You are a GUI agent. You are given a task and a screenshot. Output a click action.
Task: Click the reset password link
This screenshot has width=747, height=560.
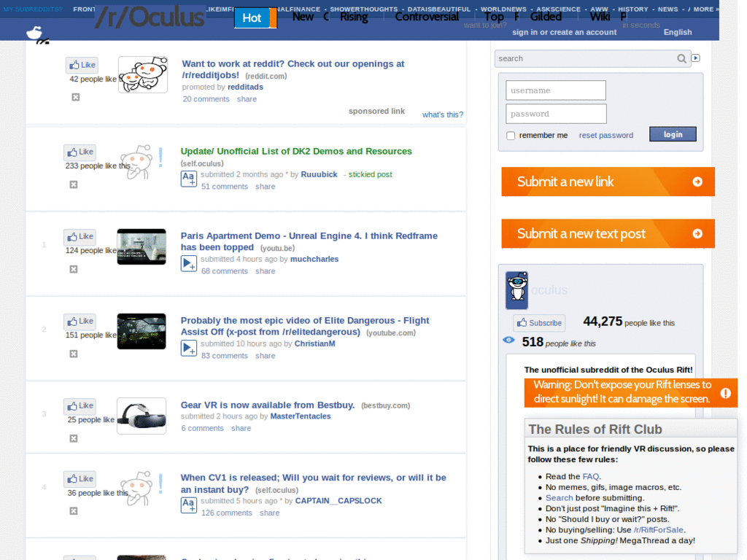606,135
